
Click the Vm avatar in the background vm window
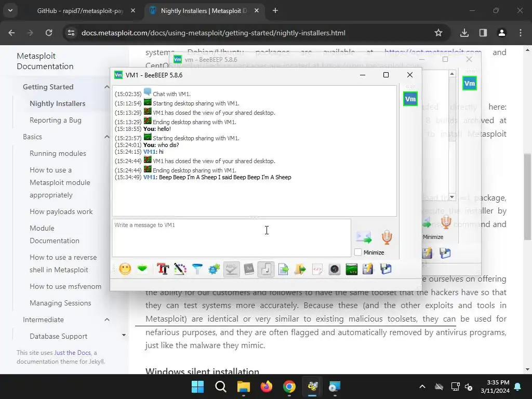(x=470, y=84)
